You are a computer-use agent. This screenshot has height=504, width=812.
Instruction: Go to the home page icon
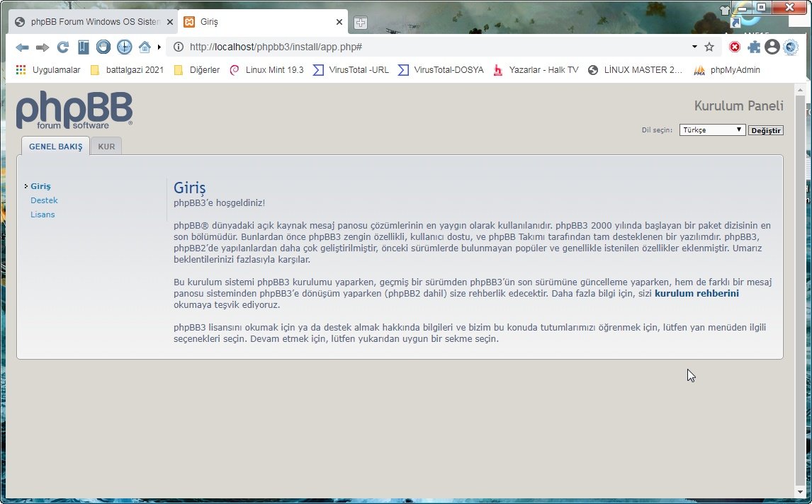click(145, 47)
